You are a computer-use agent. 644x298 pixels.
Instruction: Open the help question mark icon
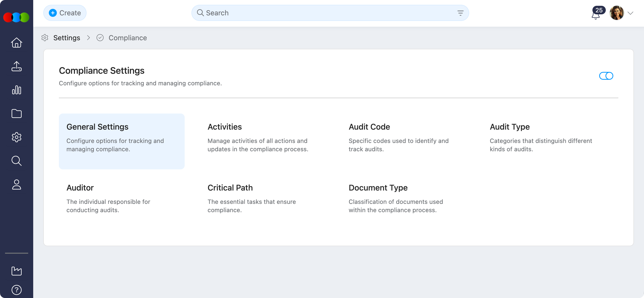point(17,290)
